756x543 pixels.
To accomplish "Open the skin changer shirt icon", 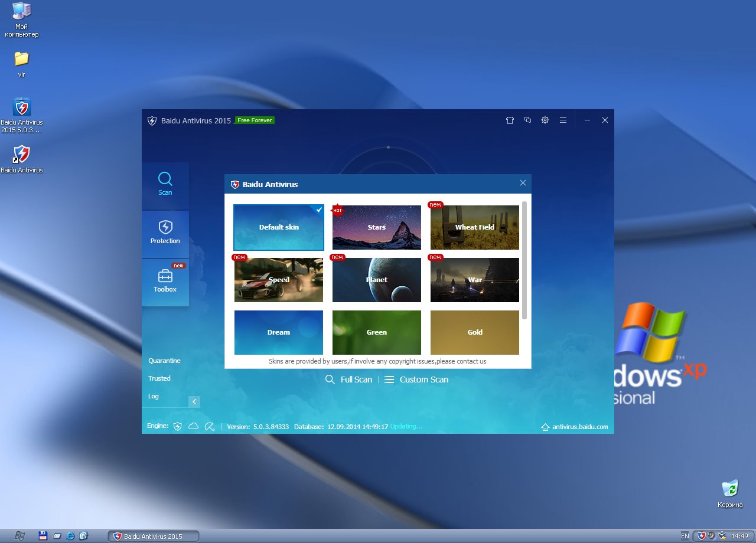I will 510,120.
